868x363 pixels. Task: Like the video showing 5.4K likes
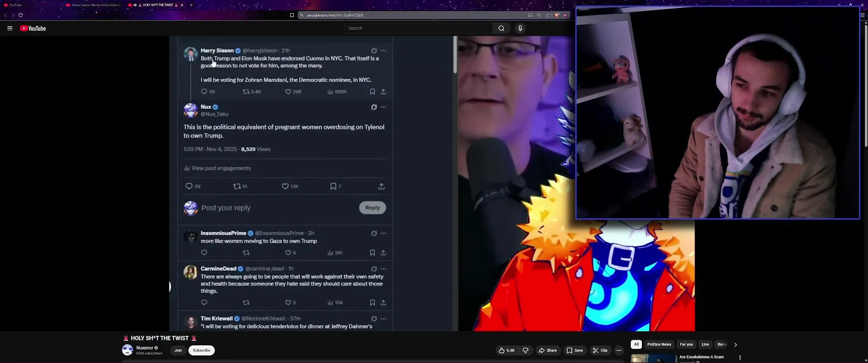507,350
